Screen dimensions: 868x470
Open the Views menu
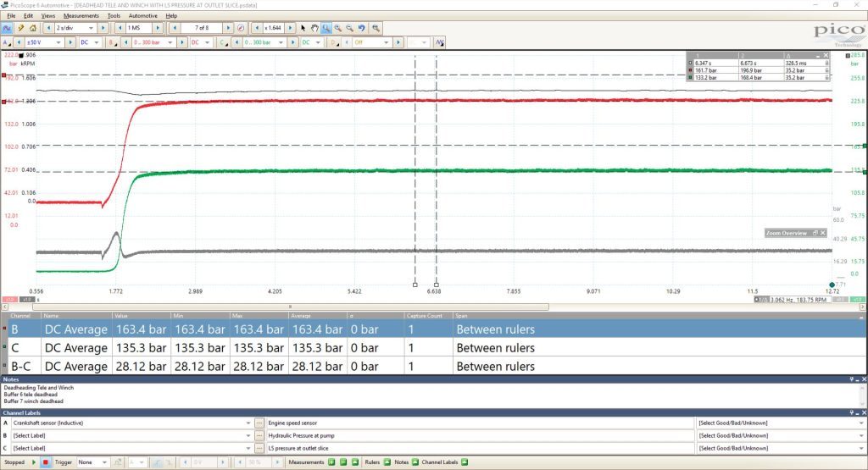(48, 16)
